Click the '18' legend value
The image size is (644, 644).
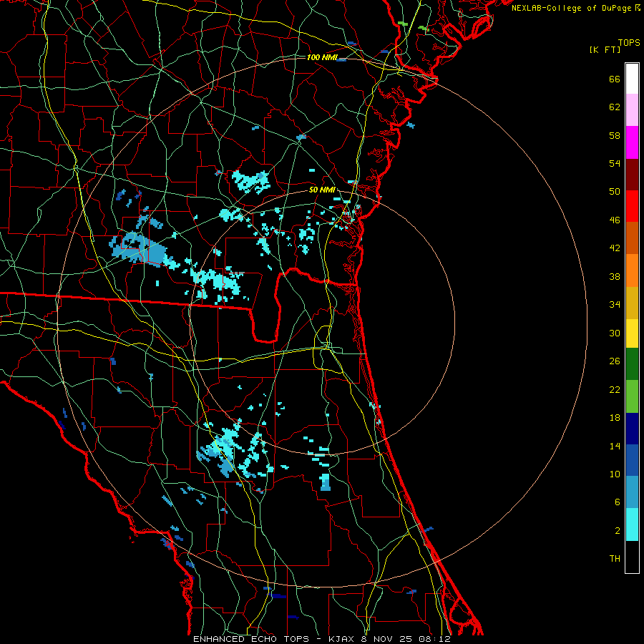(x=615, y=418)
